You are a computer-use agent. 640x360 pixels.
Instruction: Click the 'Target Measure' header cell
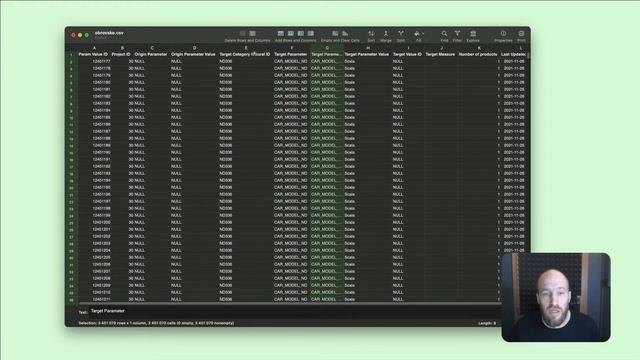pos(440,54)
